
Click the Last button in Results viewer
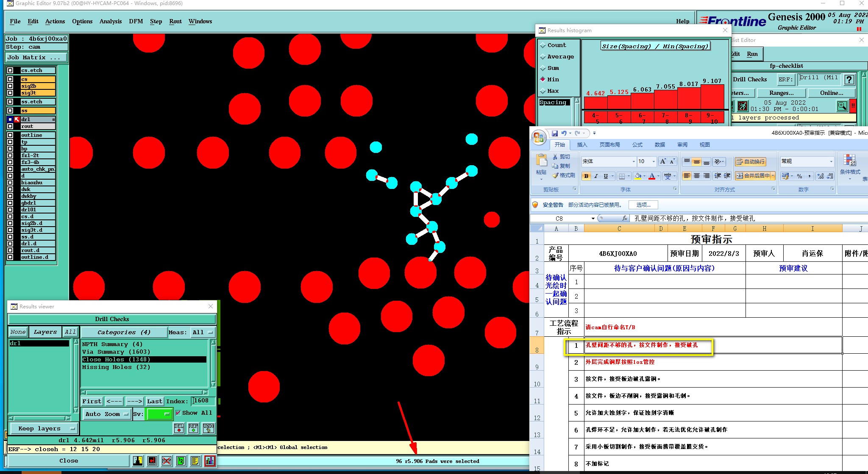(154, 401)
